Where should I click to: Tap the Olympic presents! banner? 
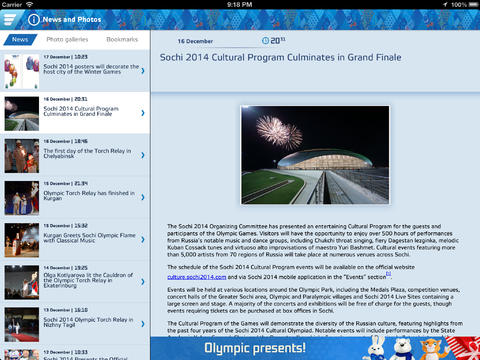point(315,348)
